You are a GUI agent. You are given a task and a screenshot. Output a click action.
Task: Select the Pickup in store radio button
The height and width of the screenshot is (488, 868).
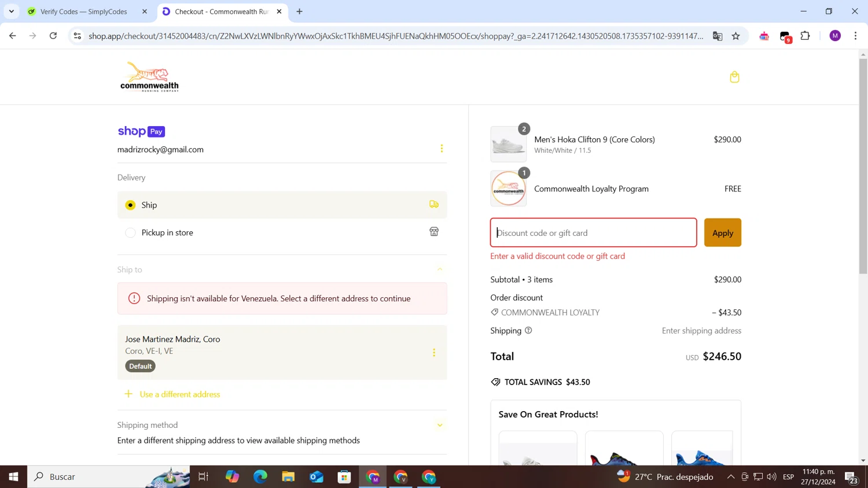point(130,232)
